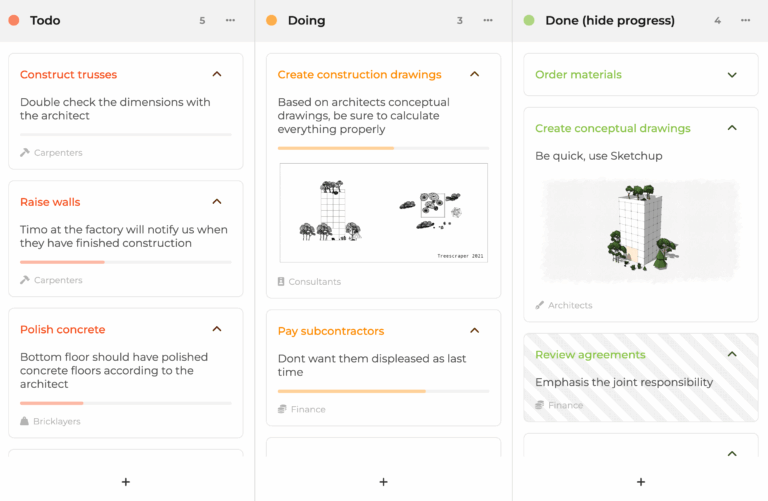Collapse the Construct trusses card
Screen dimensions: 768x501
click(x=217, y=74)
